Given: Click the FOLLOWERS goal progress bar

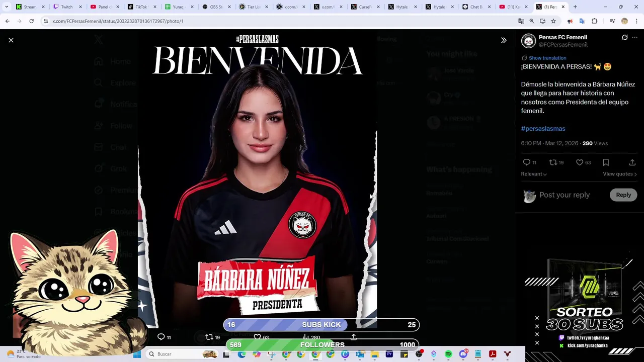Looking at the screenshot, I should (322, 345).
